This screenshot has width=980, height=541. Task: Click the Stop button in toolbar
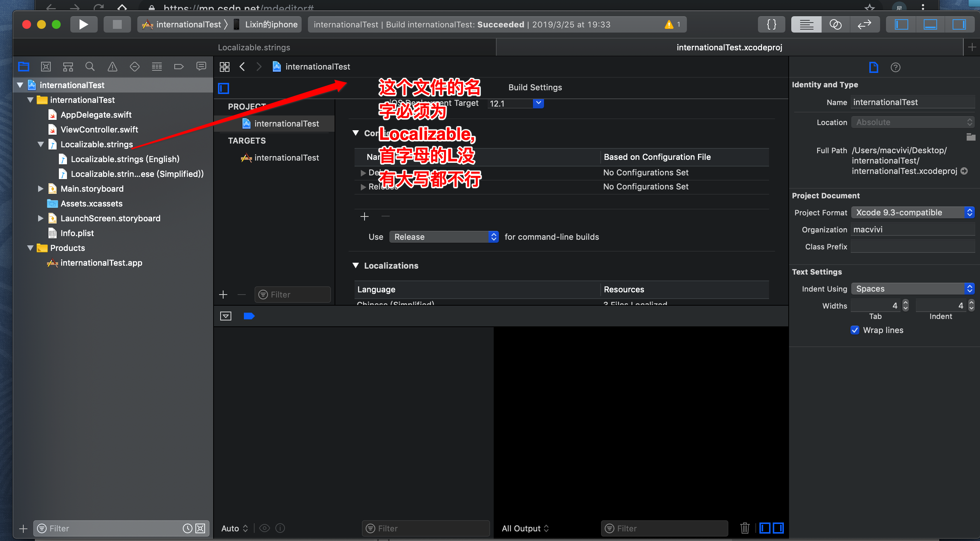pyautogui.click(x=117, y=24)
